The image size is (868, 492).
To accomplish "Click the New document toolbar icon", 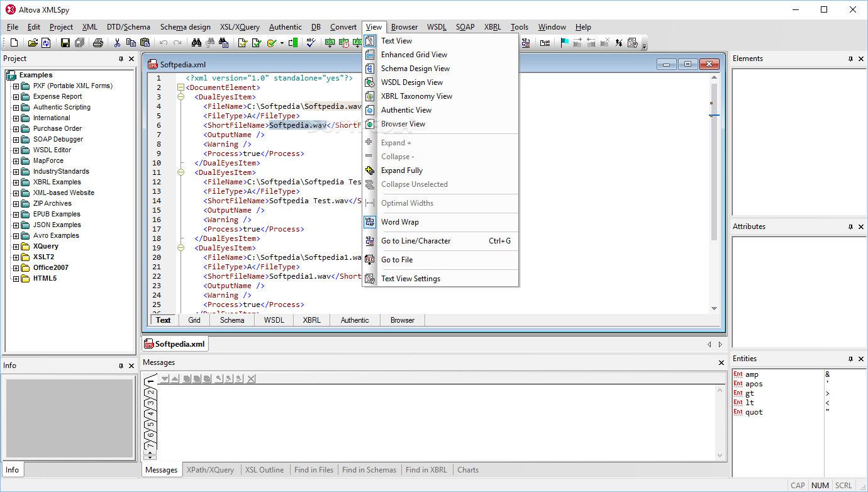I will pyautogui.click(x=14, y=43).
